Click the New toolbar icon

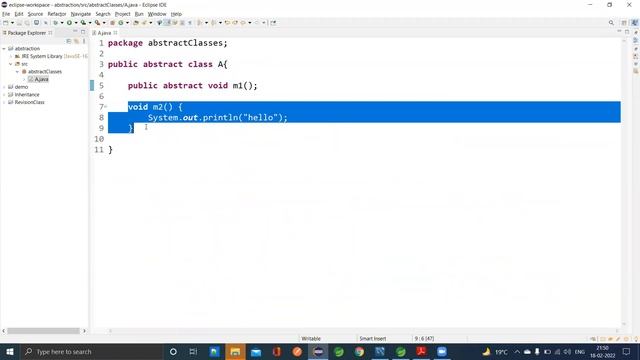(6, 23)
